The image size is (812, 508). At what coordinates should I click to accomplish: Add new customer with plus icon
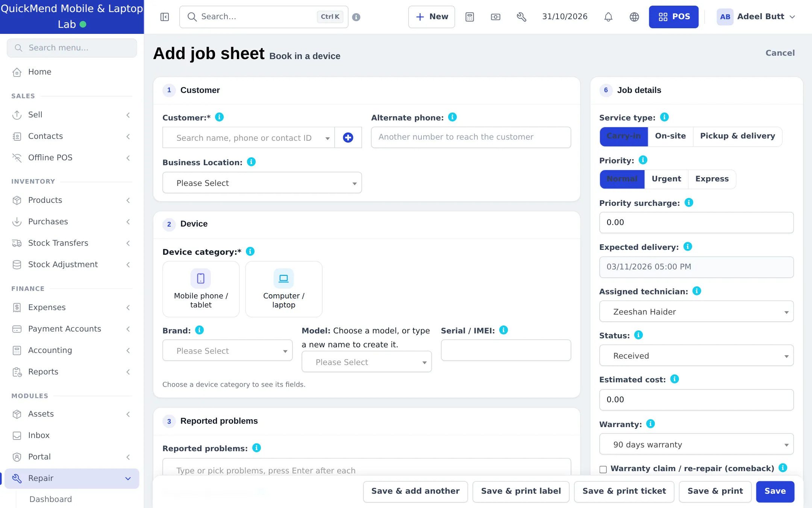[348, 137]
